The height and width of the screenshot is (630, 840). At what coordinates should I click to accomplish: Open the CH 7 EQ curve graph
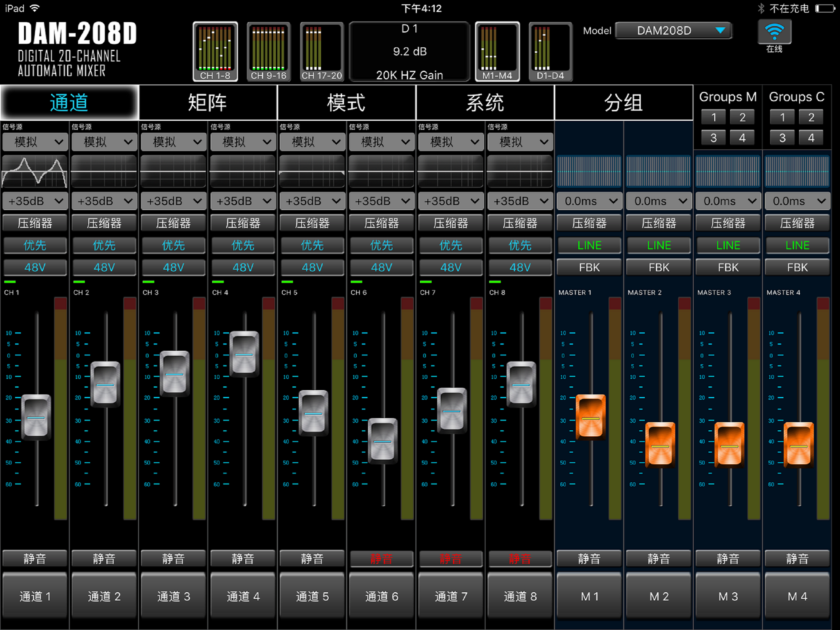point(451,171)
